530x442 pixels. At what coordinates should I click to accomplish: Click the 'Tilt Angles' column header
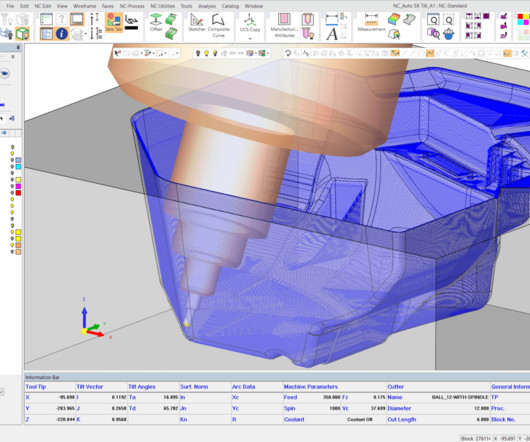click(x=142, y=387)
